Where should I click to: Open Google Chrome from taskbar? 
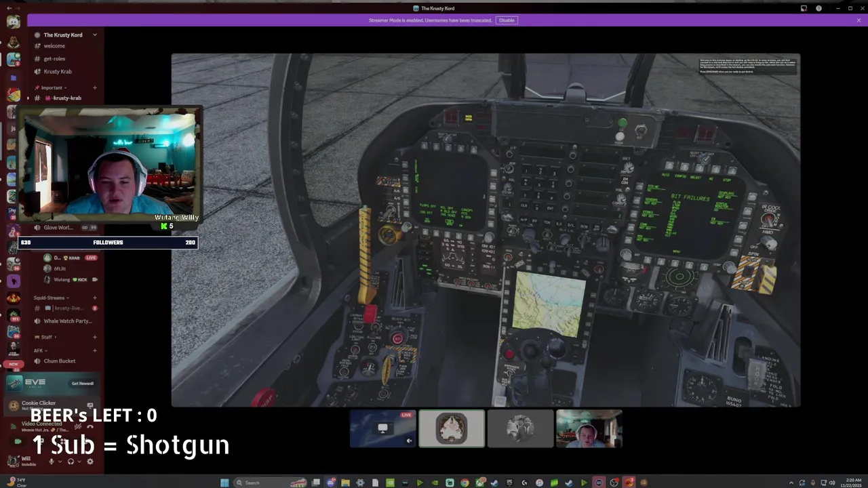tap(465, 483)
